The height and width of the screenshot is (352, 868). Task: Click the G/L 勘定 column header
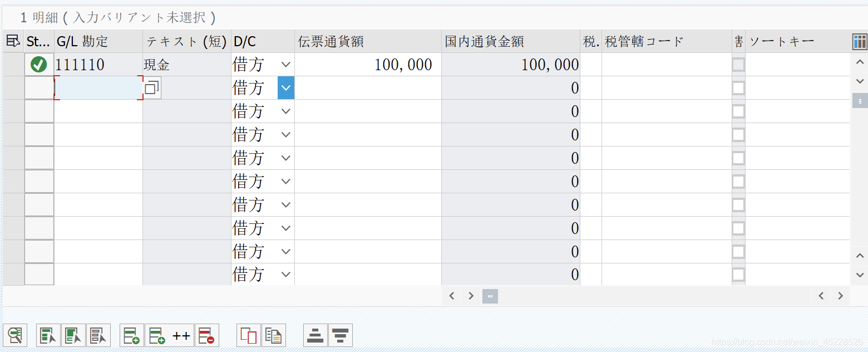click(x=98, y=41)
